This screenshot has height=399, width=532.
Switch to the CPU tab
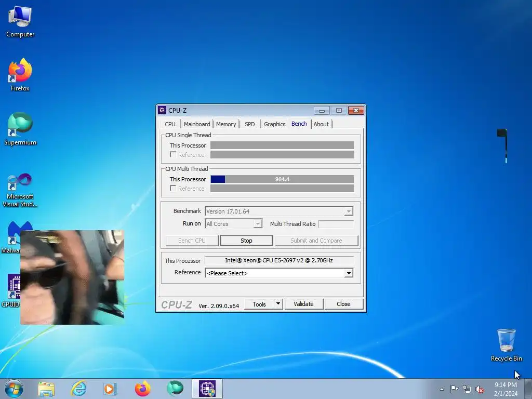pyautogui.click(x=170, y=124)
